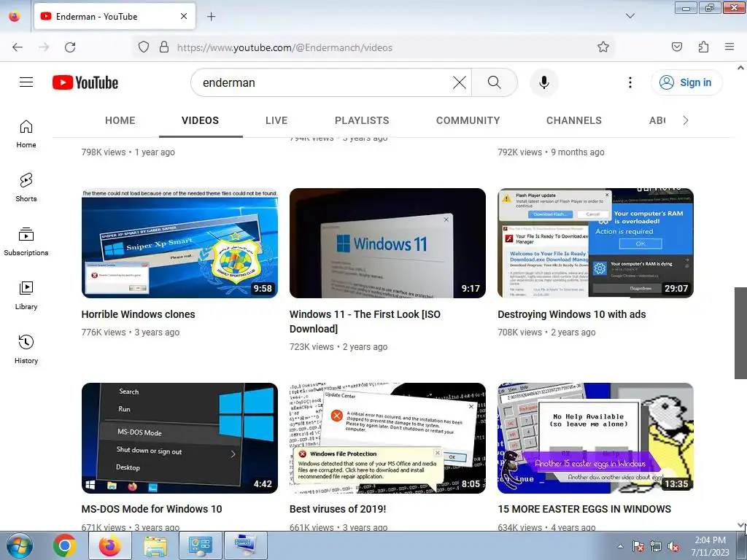Click the page vertical scrollbar thumb

tap(740, 332)
